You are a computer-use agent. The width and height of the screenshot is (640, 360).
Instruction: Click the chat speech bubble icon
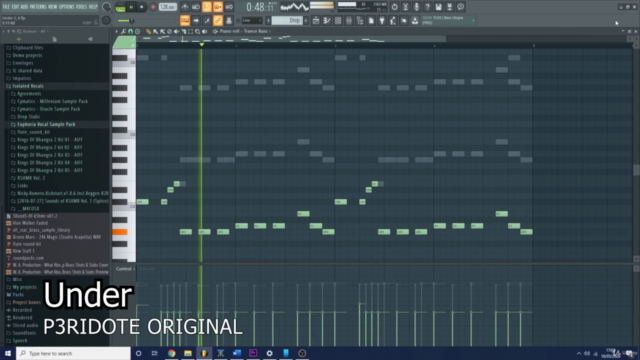coord(460,7)
